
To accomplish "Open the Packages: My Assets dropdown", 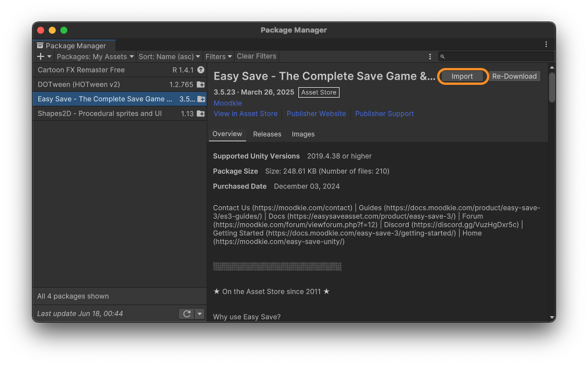I will pyautogui.click(x=95, y=56).
